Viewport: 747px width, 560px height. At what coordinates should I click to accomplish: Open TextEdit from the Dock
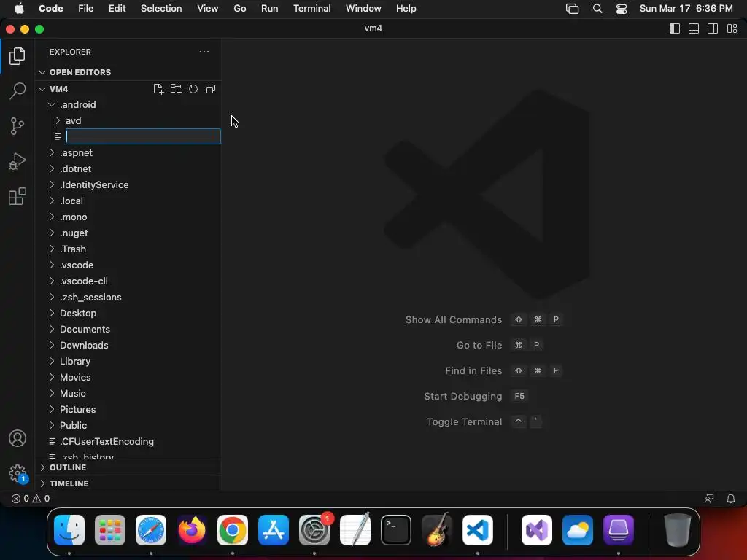355,530
